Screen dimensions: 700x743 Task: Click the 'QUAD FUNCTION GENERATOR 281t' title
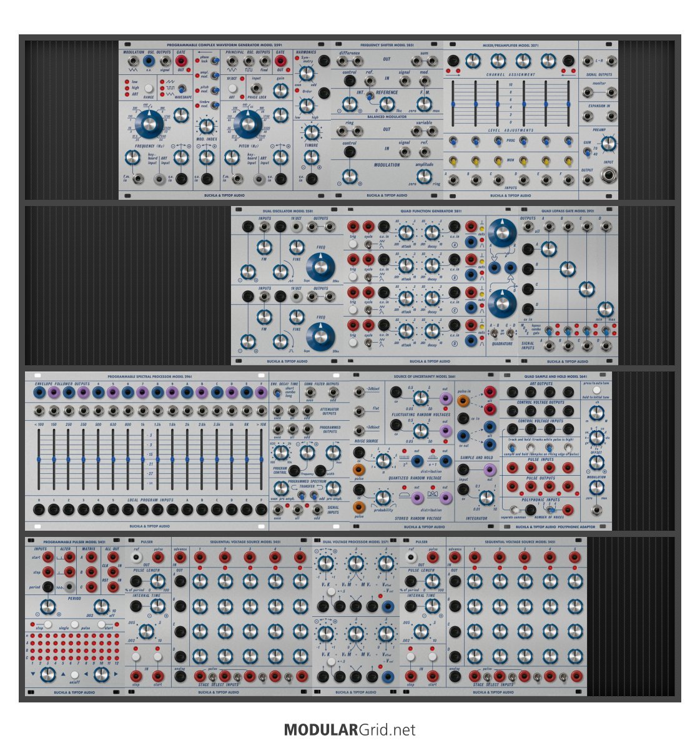click(431, 211)
